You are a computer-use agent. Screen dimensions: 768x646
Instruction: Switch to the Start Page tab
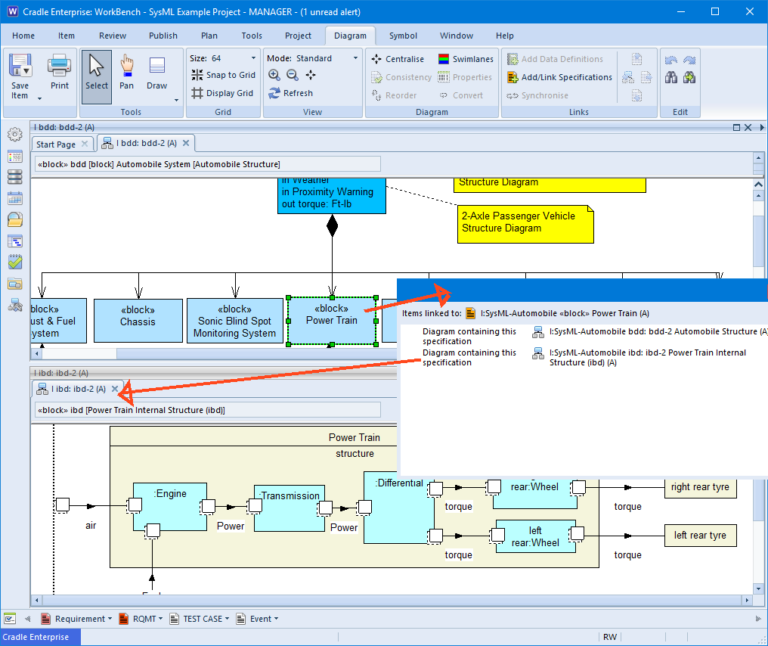(55, 144)
